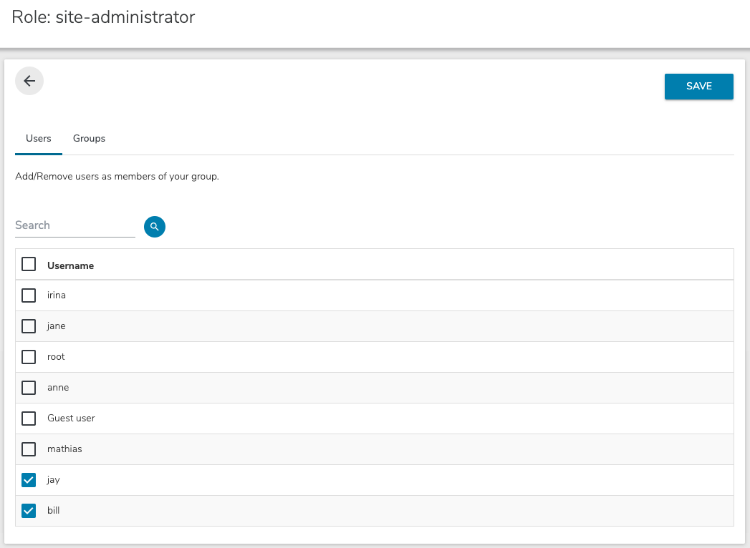Remove bill by unchecking his box
The height and width of the screenshot is (548, 750).
[x=29, y=511]
